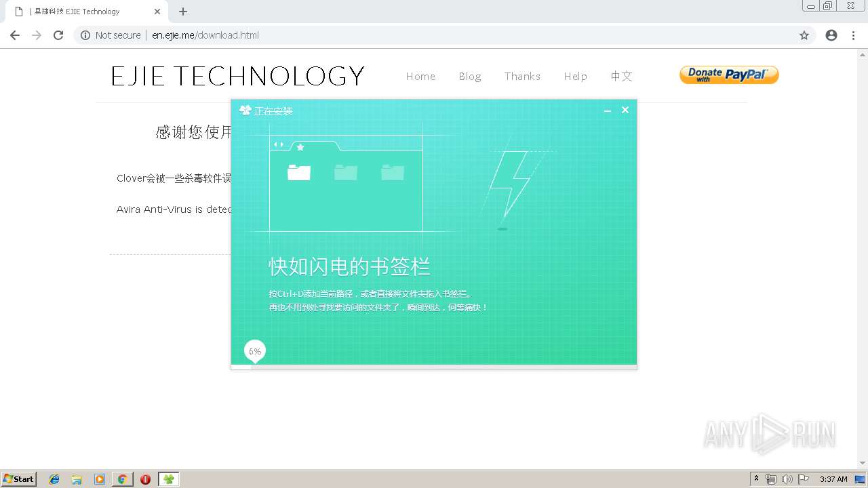868x488 pixels.
Task: Open Windows Explorer from taskbar
Action: pyautogui.click(x=77, y=479)
